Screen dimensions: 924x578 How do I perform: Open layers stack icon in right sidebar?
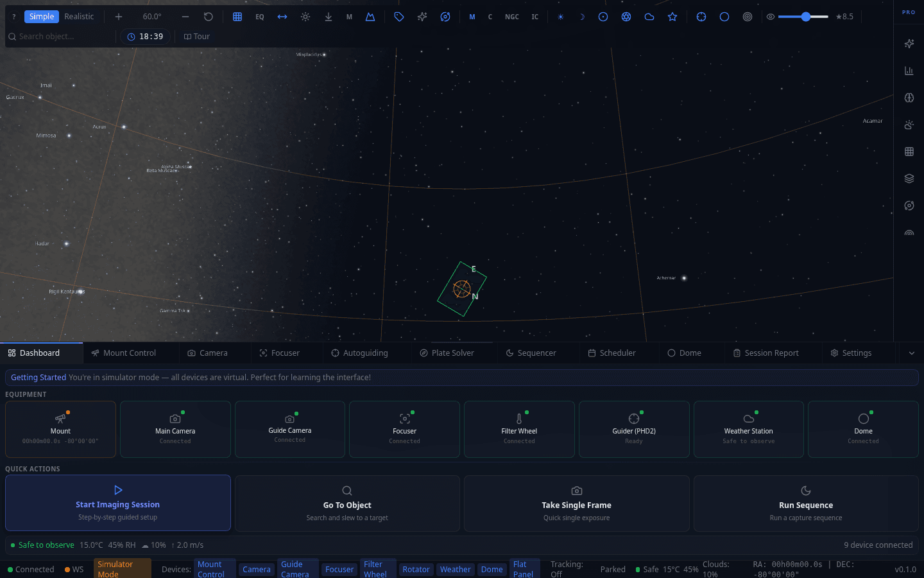click(909, 179)
